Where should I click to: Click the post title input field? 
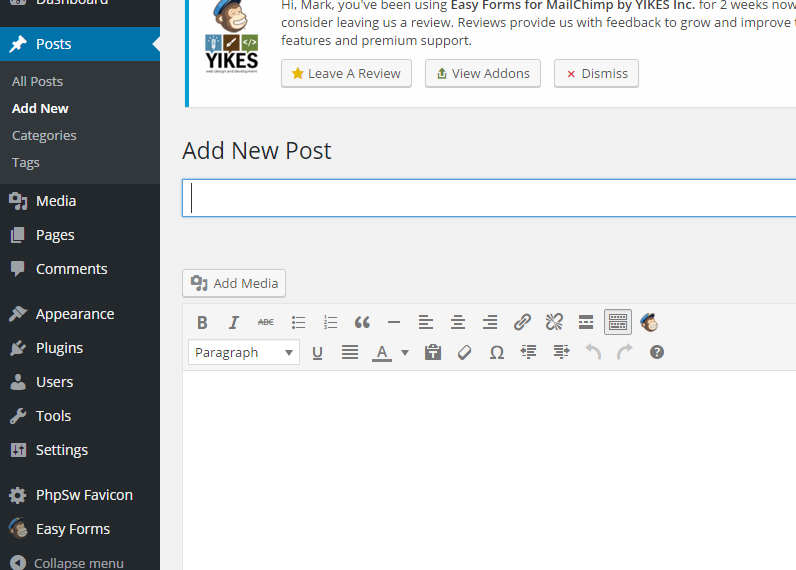(x=489, y=198)
